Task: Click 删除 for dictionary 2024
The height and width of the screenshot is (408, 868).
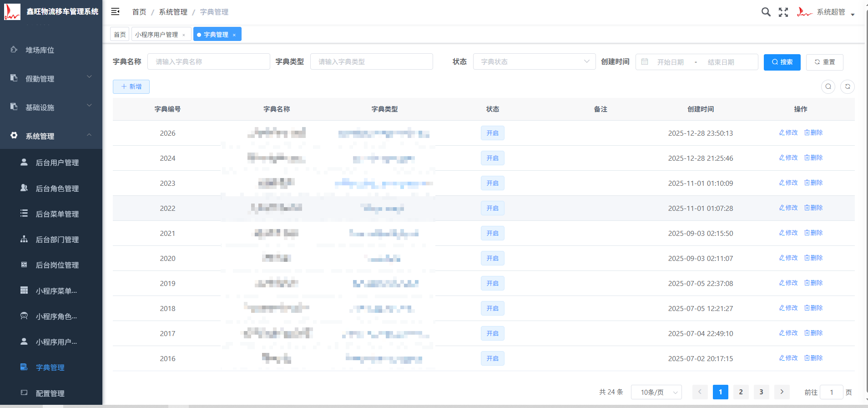Action: click(x=813, y=158)
